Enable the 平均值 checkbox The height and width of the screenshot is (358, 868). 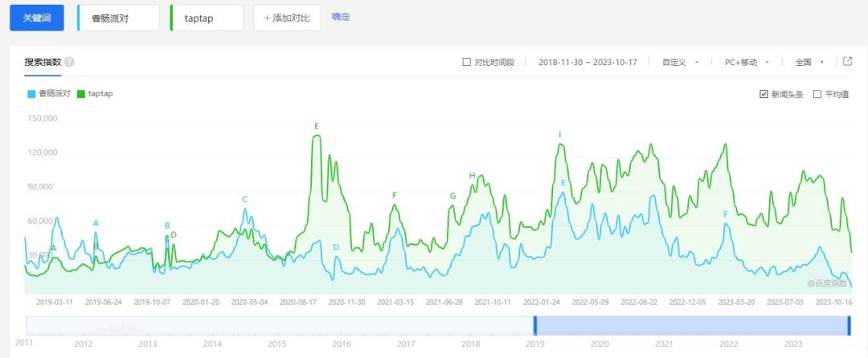tap(817, 94)
